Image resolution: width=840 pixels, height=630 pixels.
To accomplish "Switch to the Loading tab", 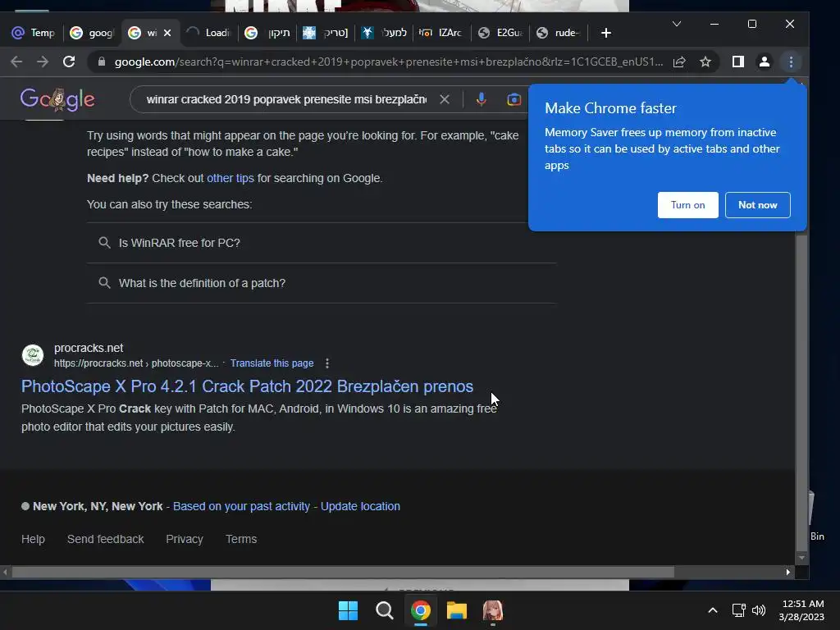I will pyautogui.click(x=208, y=33).
